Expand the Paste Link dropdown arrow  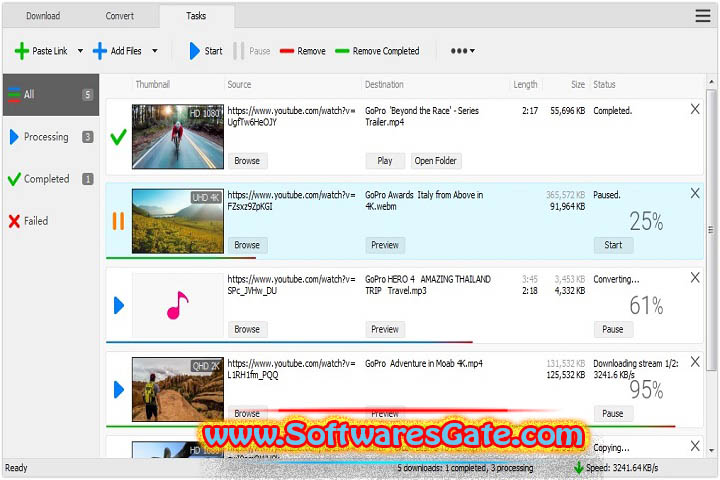(x=80, y=51)
